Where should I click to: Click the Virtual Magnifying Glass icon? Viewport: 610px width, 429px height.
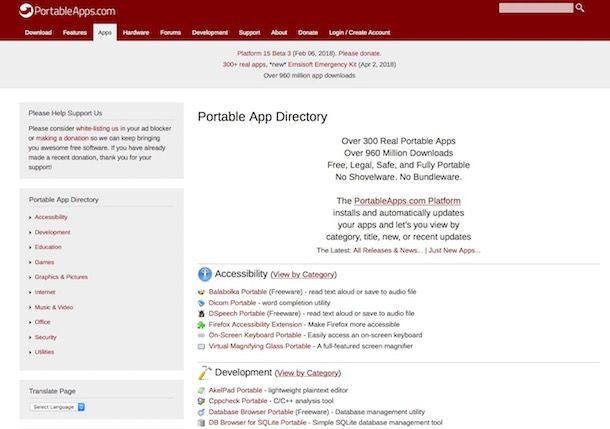201,346
